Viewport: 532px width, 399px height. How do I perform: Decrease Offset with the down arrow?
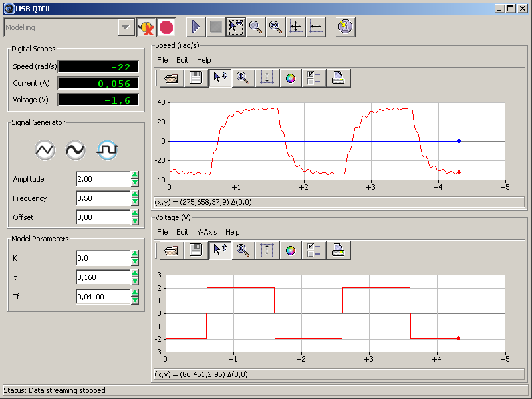click(135, 221)
